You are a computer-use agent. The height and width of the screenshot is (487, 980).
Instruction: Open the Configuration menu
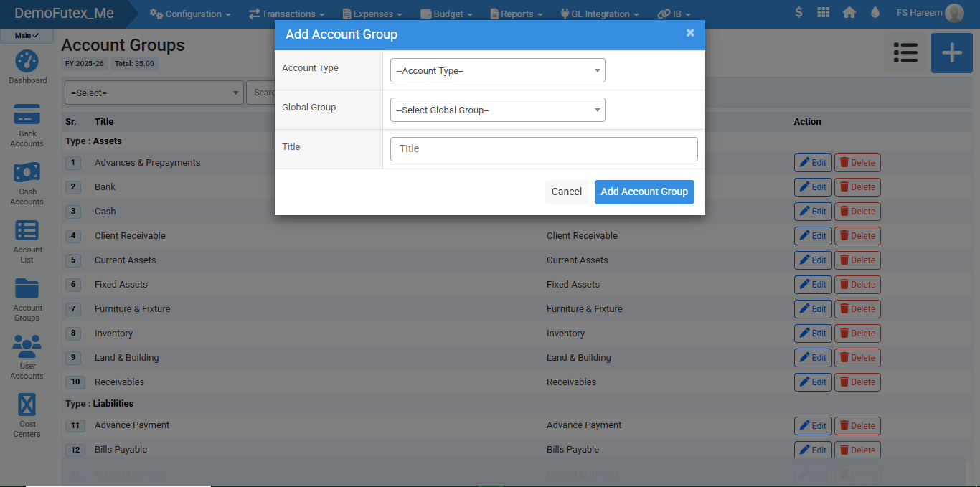(x=190, y=14)
